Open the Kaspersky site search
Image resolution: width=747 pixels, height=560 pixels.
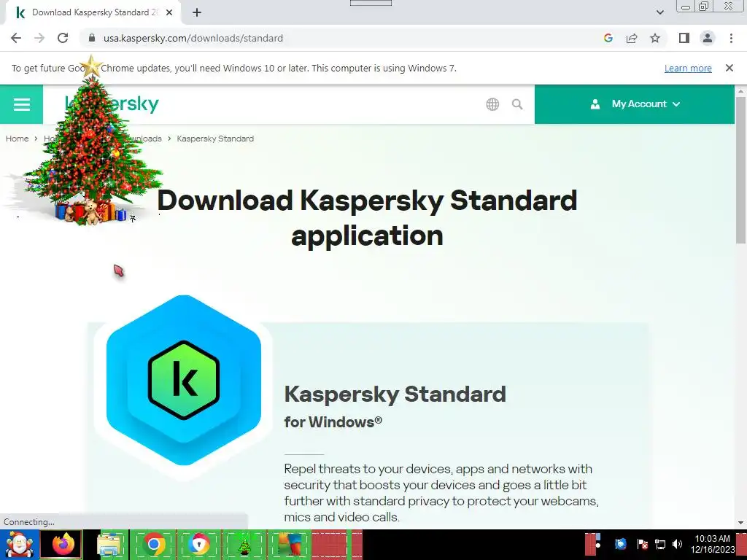(x=517, y=104)
